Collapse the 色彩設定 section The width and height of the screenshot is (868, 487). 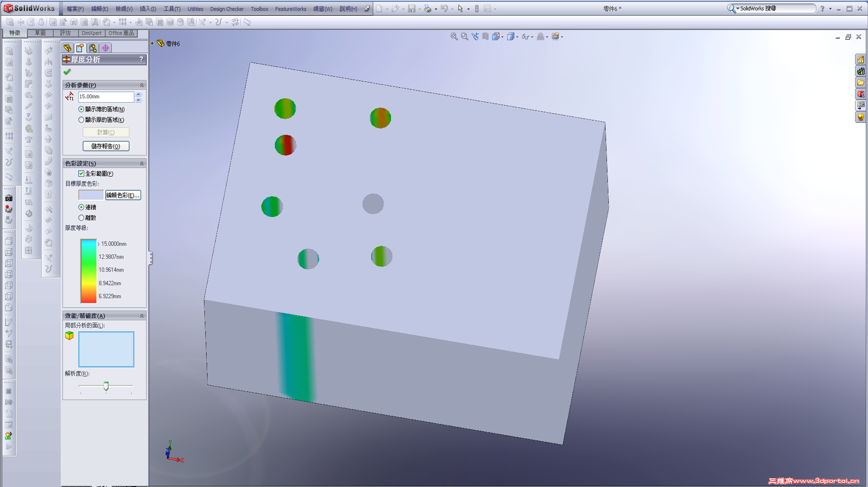pos(141,163)
